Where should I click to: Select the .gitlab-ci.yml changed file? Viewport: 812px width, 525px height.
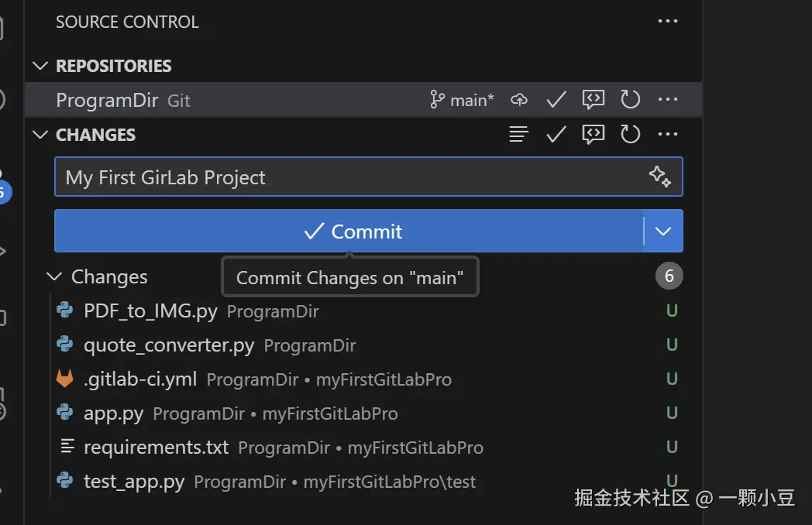(140, 379)
